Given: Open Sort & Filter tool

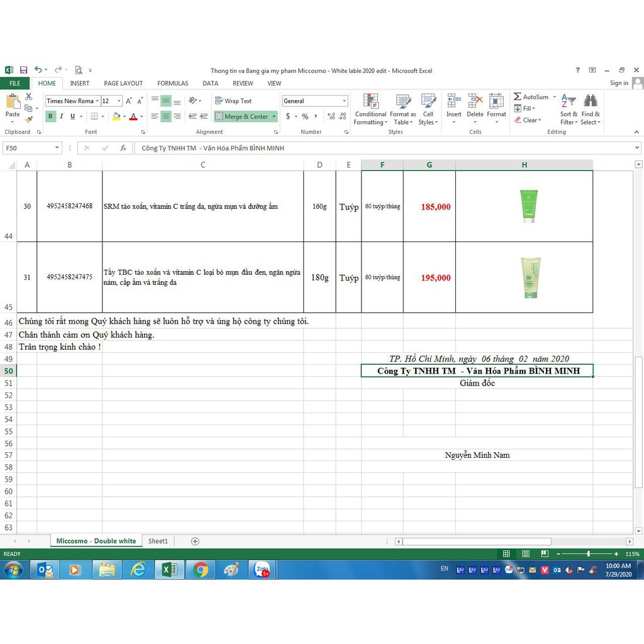Looking at the screenshot, I should coord(568,109).
